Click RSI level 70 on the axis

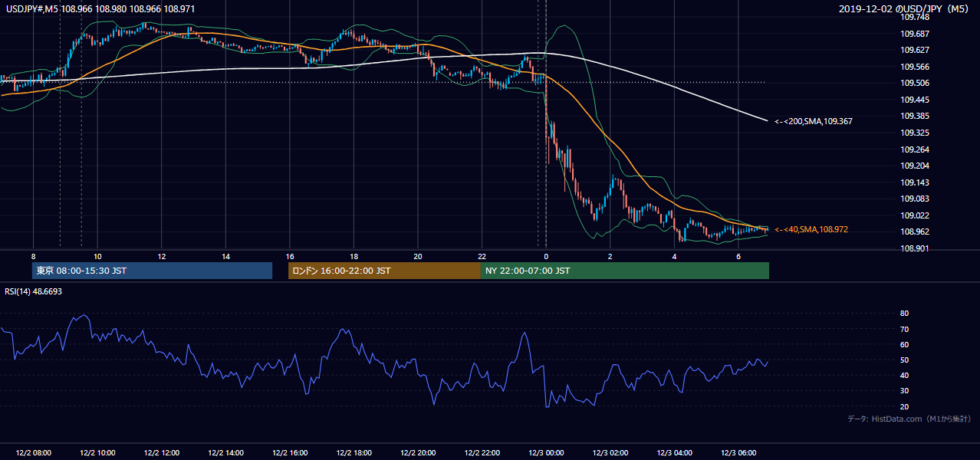coord(905,329)
